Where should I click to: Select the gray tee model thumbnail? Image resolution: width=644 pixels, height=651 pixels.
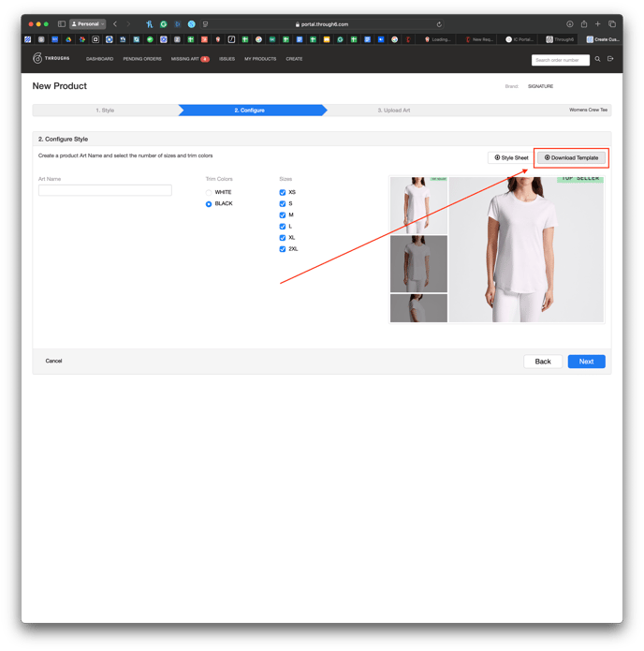(418, 263)
